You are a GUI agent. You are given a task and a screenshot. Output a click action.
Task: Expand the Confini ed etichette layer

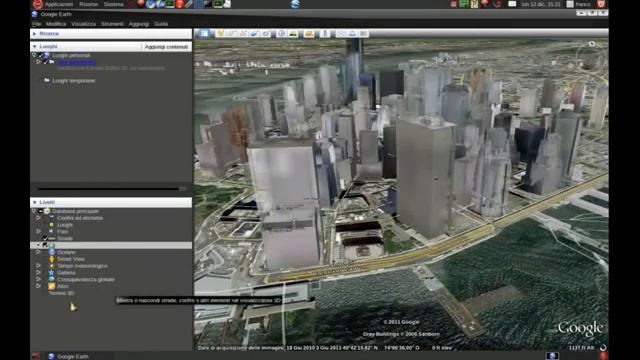pos(38,218)
